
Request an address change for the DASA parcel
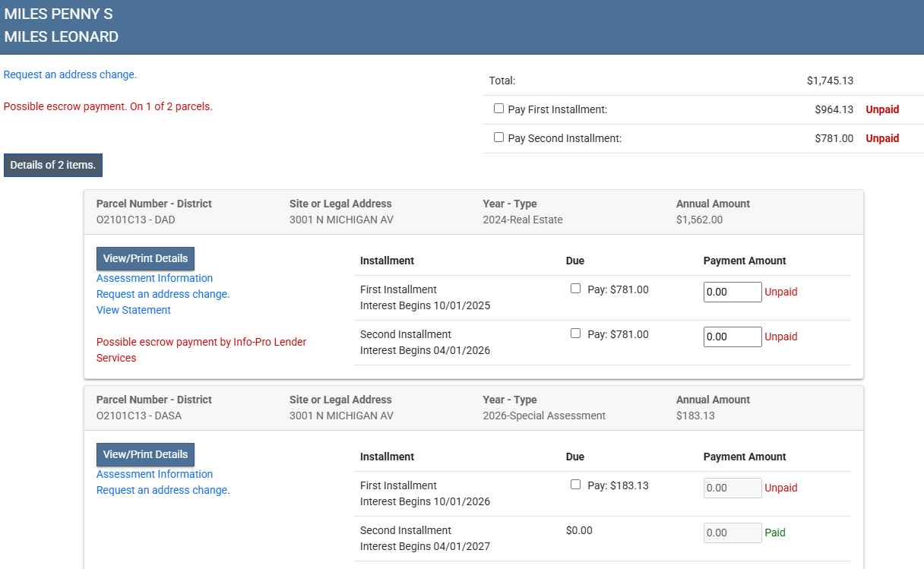[x=163, y=490]
